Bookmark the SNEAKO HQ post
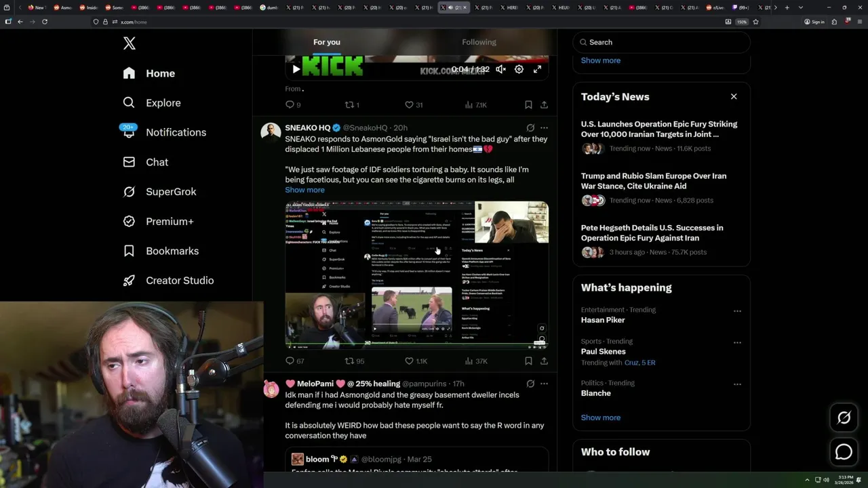This screenshot has height=488, width=868. pyautogui.click(x=528, y=361)
